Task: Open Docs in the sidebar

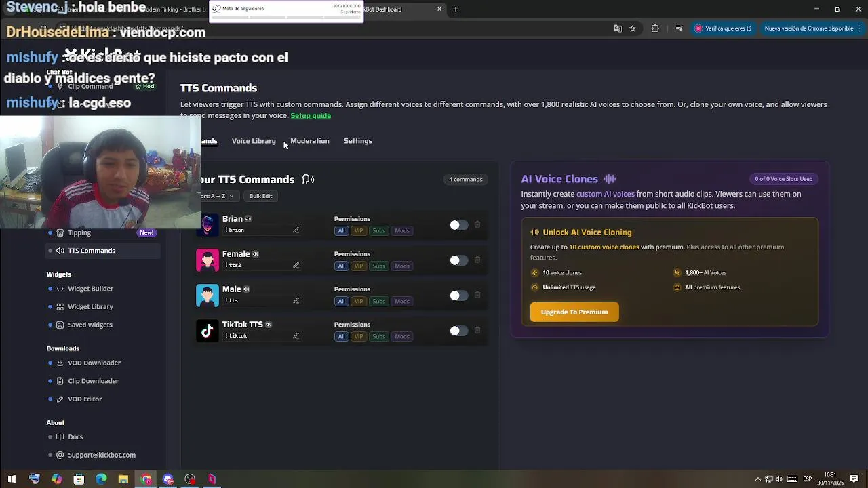Action: tap(103, 437)
